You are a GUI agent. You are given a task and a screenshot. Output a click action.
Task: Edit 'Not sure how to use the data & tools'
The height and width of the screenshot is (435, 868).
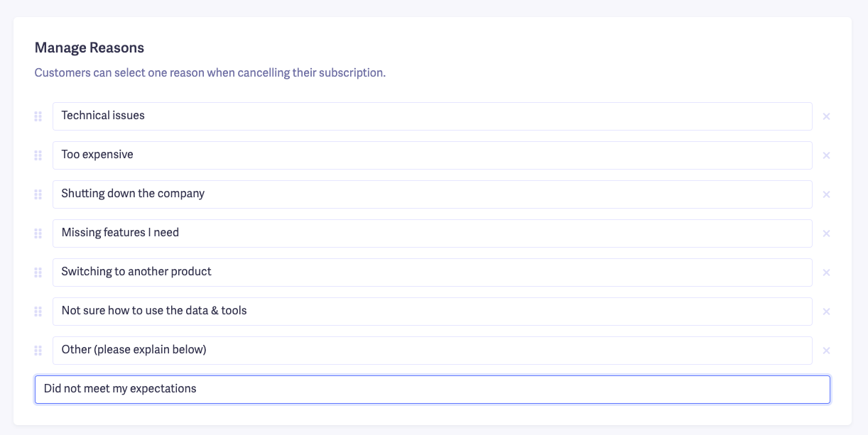tap(432, 312)
